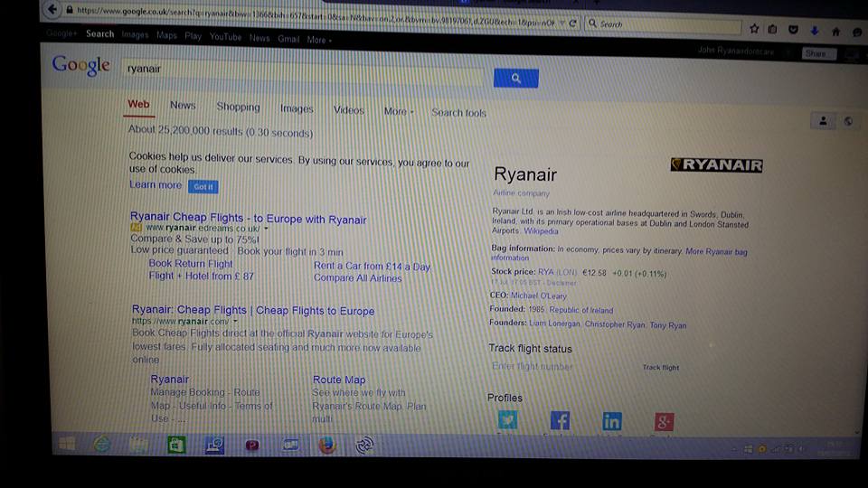The height and width of the screenshot is (488, 868).
Task: Open News in the black Google bar
Action: pyautogui.click(x=259, y=38)
